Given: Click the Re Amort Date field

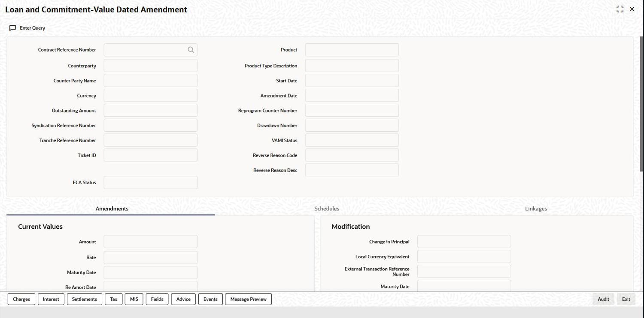Looking at the screenshot, I should click(150, 286).
